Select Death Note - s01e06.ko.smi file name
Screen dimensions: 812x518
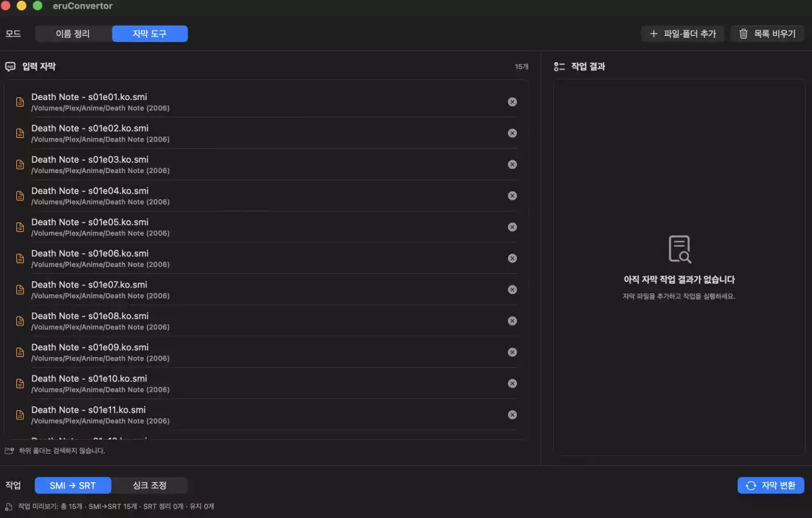(x=90, y=254)
